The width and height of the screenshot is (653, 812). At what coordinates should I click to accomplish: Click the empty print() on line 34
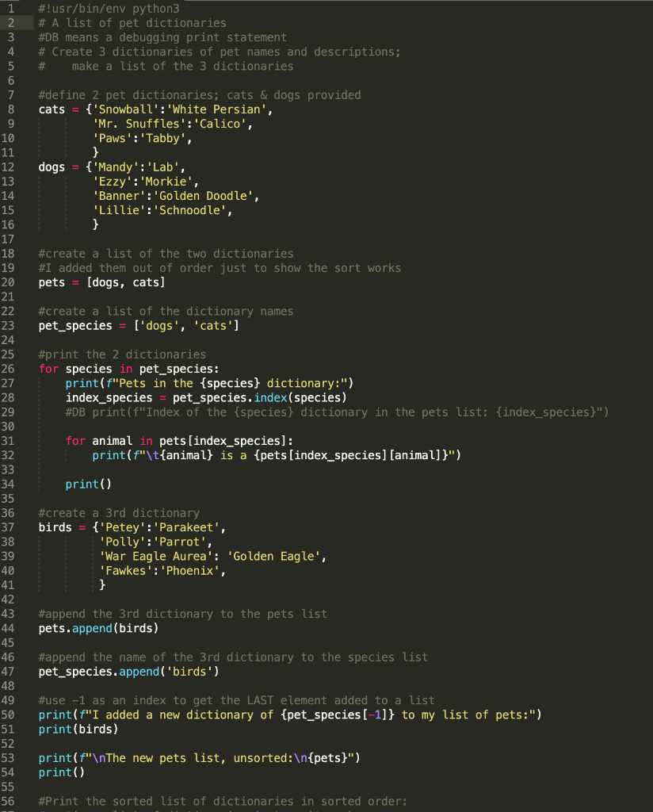[x=89, y=485]
